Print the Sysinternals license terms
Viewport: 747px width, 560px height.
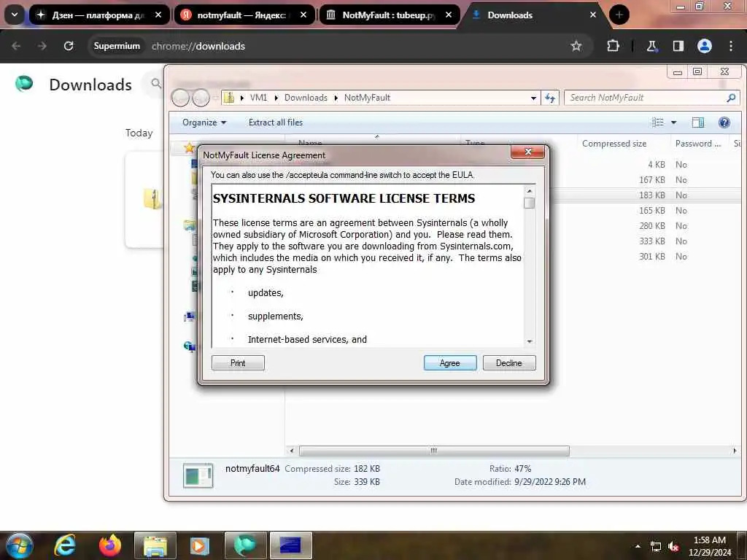click(238, 363)
